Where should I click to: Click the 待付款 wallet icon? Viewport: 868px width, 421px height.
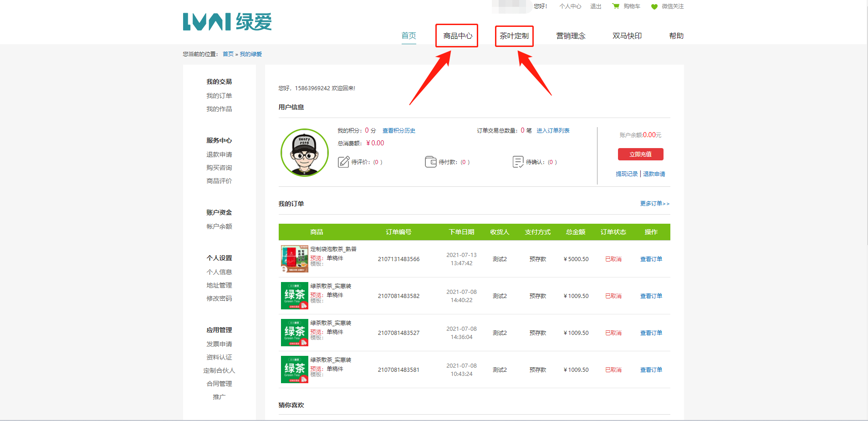pos(430,162)
